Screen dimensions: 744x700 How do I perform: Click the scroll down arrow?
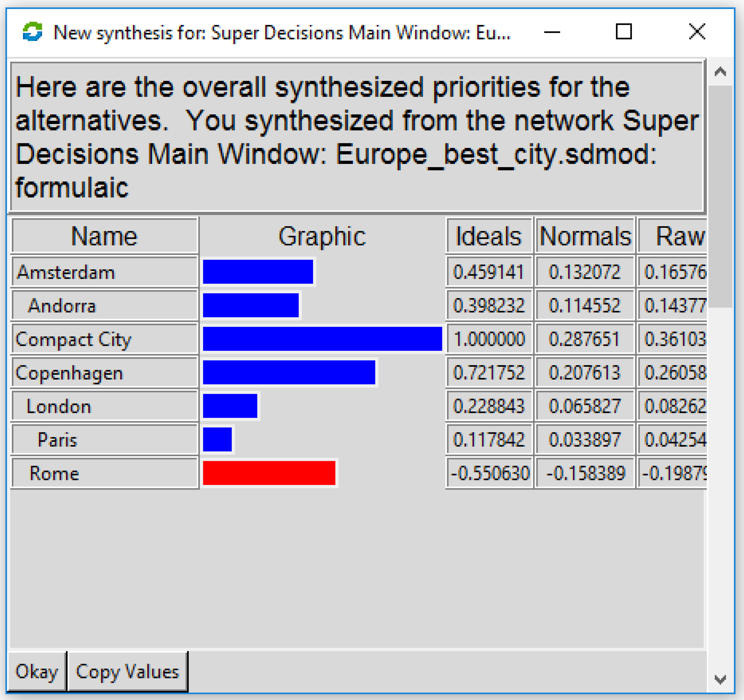[x=720, y=679]
